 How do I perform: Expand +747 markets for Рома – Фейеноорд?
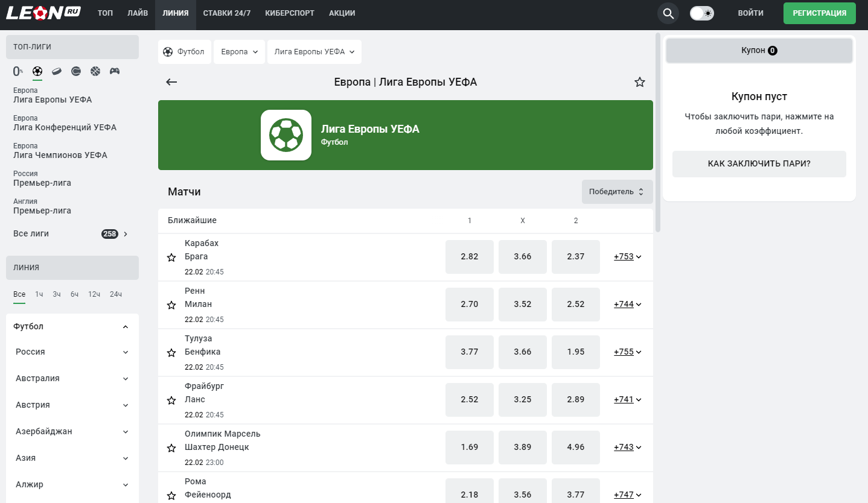point(628,495)
